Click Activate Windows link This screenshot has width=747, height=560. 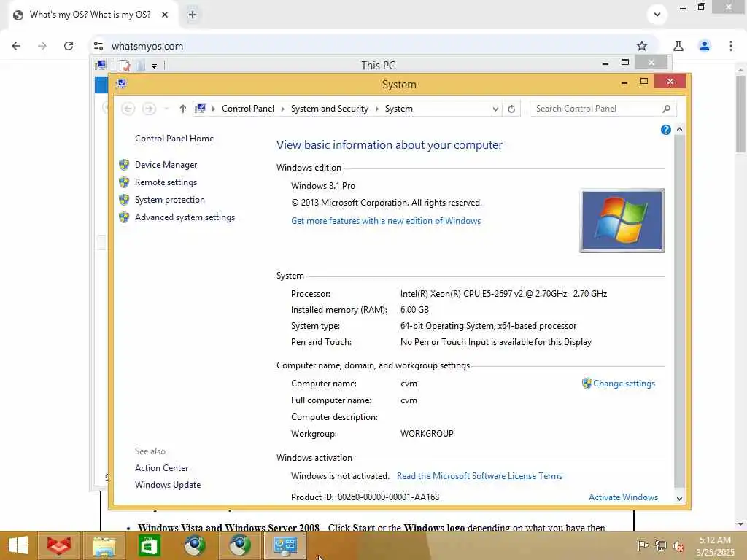coord(623,497)
